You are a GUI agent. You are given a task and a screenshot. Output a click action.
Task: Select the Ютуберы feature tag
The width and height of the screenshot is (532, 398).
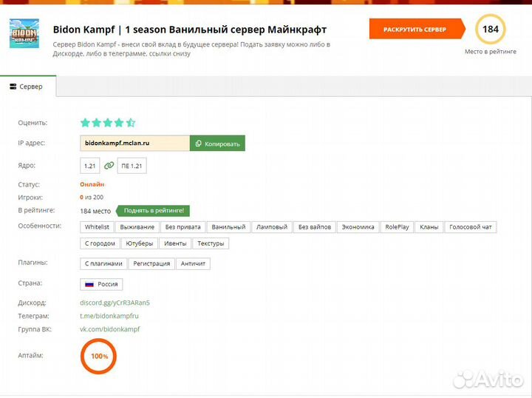pyautogui.click(x=140, y=243)
